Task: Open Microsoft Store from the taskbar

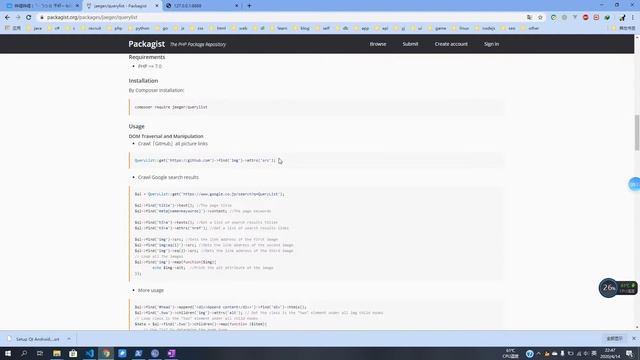Action: [x=73, y=353]
